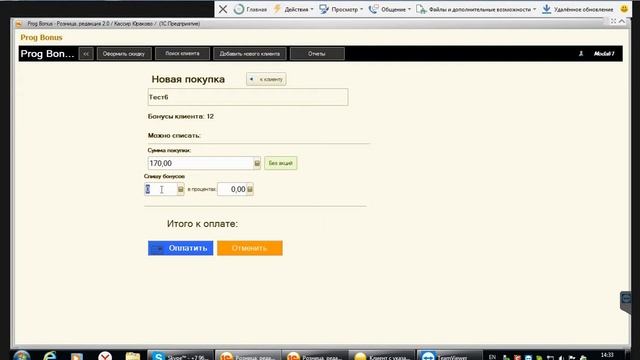Open Файлы и дополнительные возможности menu
This screenshot has height=360, width=640.
coord(476,9)
